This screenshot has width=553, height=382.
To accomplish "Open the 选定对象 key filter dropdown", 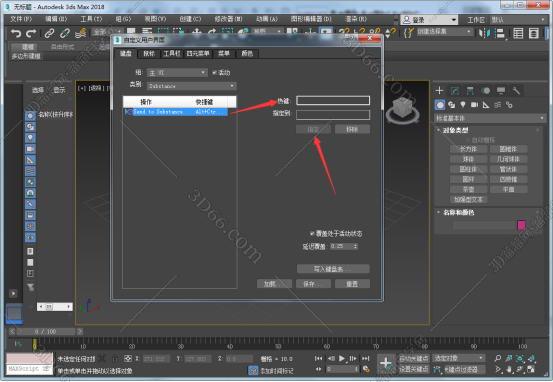I will pos(458,358).
